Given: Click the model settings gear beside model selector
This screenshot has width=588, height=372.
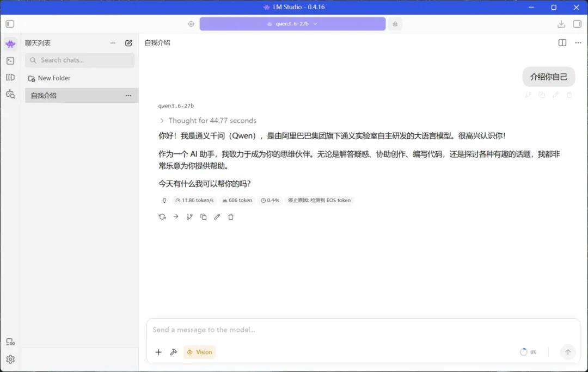Looking at the screenshot, I should [191, 24].
